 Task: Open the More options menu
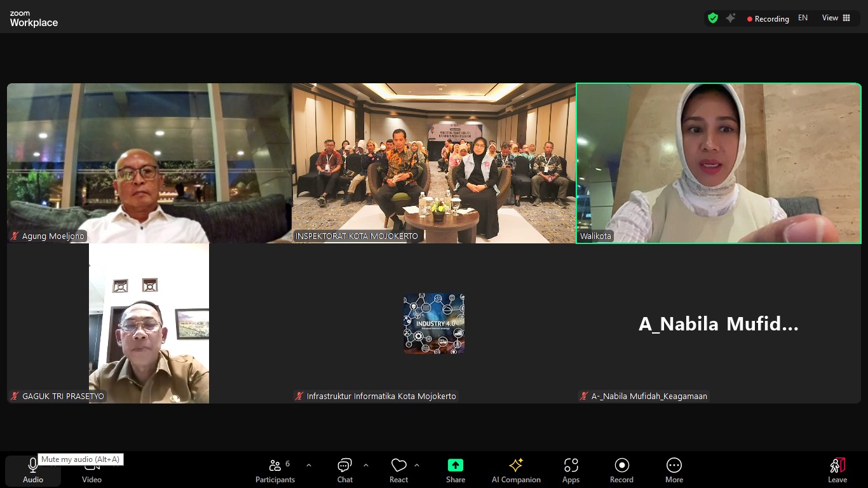(674, 470)
